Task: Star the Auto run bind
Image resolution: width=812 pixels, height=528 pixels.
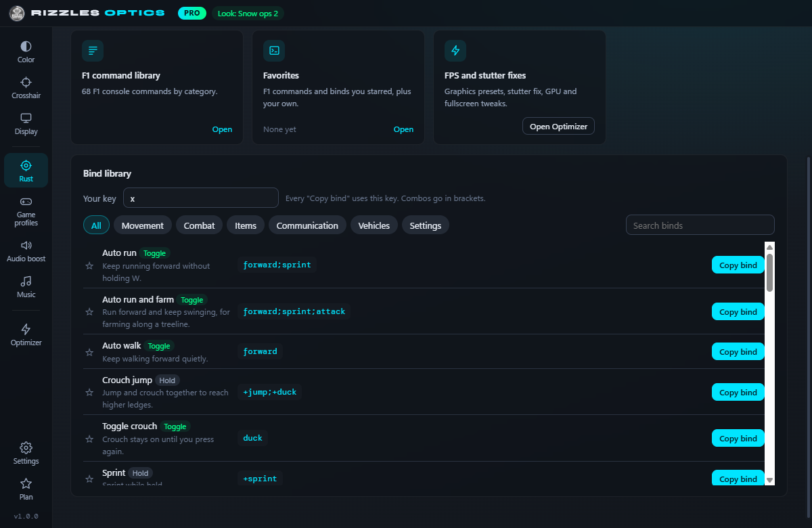Action: point(89,265)
